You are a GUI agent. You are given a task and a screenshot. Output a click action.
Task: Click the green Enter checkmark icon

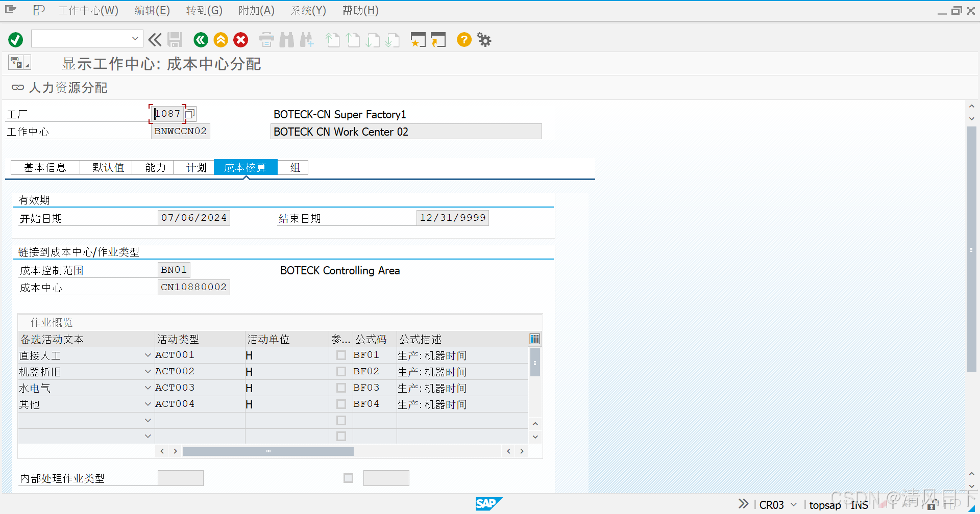point(16,39)
